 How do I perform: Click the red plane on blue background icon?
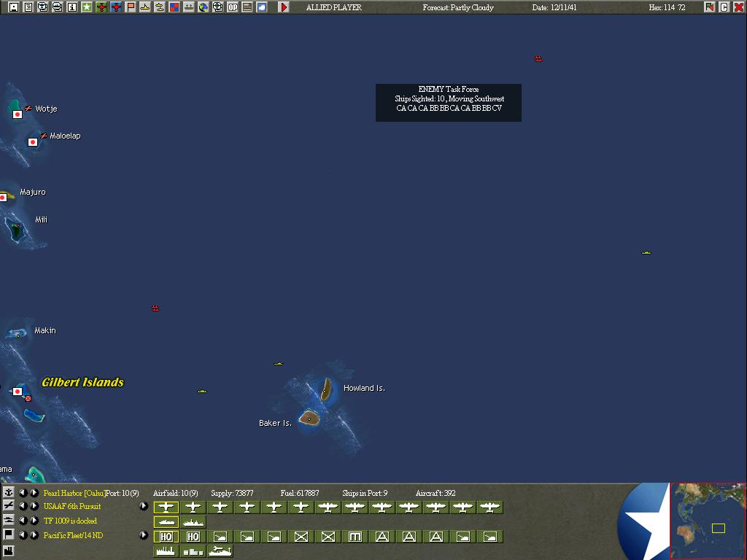[x=116, y=7]
